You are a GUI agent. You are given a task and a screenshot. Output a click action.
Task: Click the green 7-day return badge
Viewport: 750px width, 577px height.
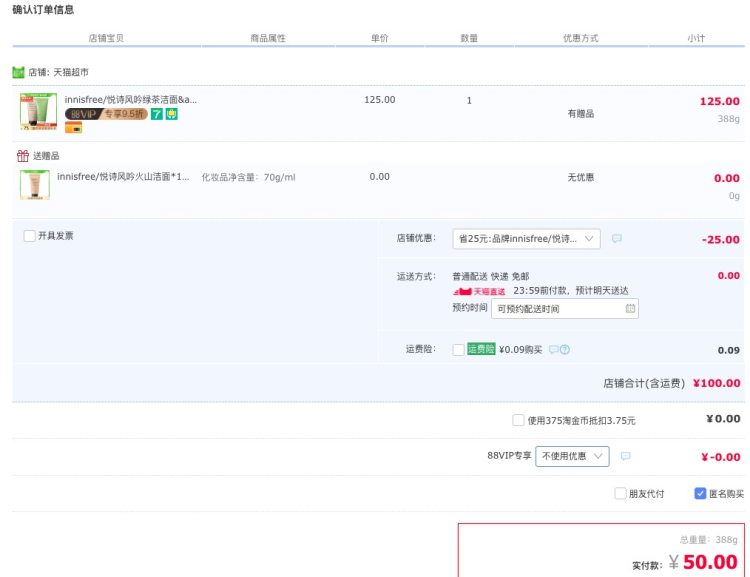pos(156,114)
